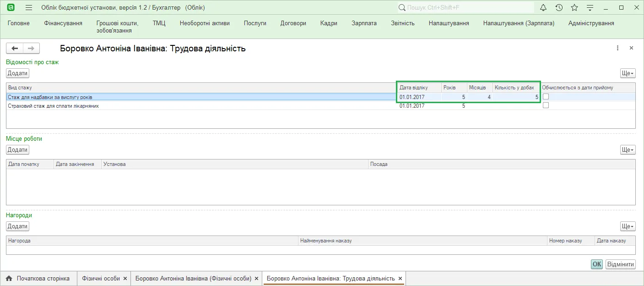644x286 pixels.
Task: Click the green application logo icon
Action: (x=11, y=7)
